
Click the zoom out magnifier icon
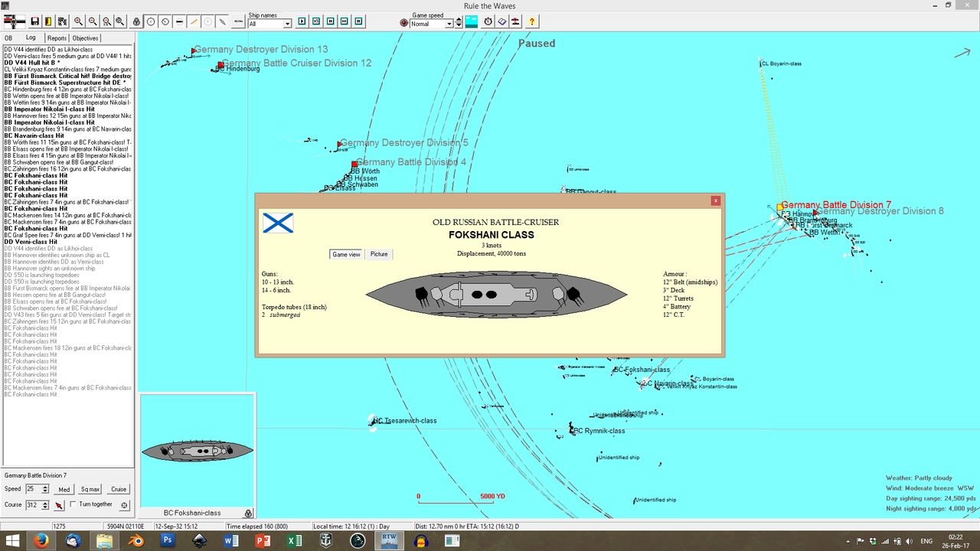(x=92, y=21)
